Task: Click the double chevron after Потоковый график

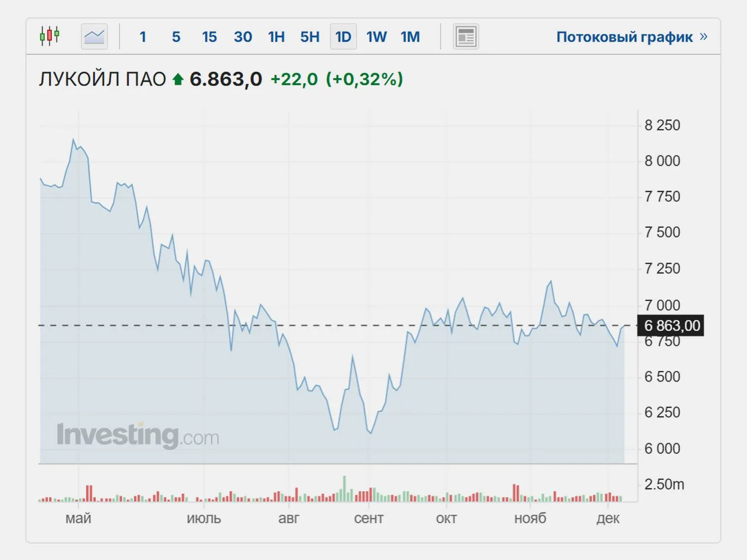Action: pos(704,36)
